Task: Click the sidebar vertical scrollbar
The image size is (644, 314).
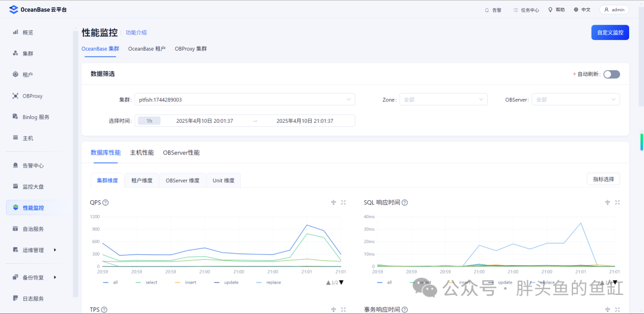Action: [75, 164]
